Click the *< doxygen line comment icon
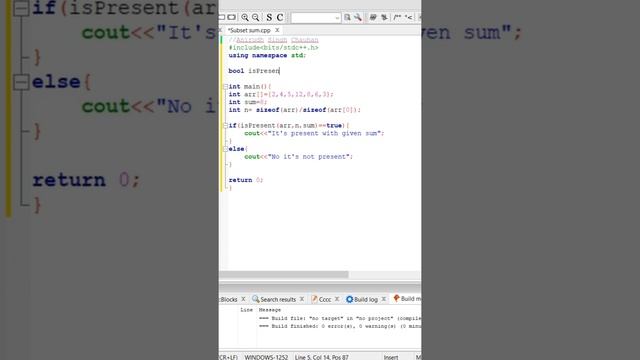640x360 pixels. click(x=408, y=18)
